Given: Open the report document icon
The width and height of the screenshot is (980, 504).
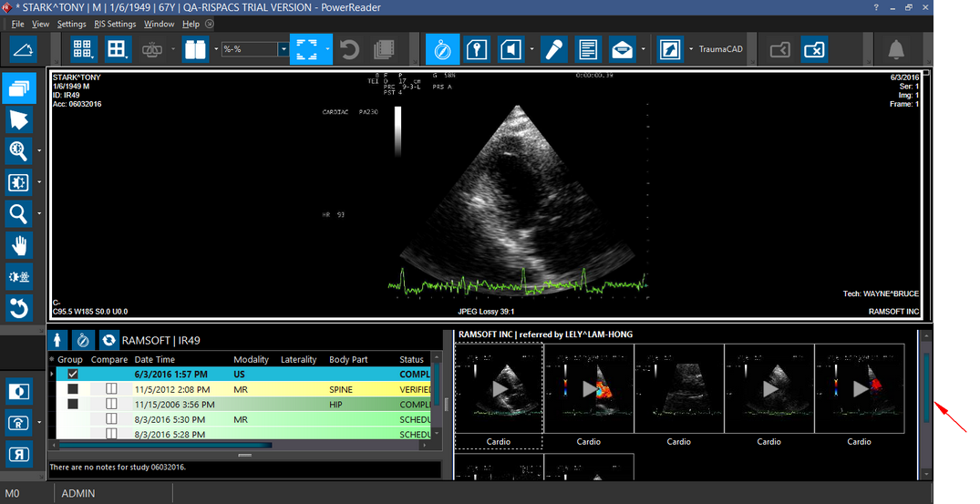Looking at the screenshot, I should coord(588,49).
